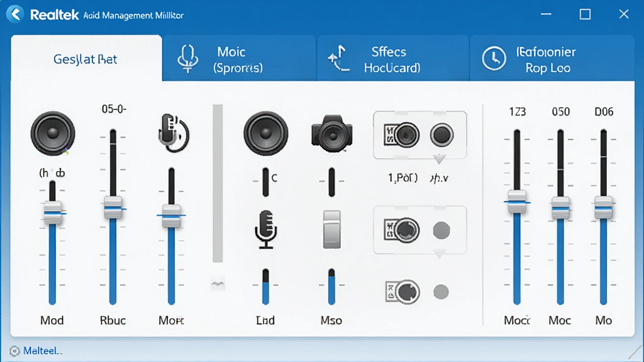Click the D06 value label
The height and width of the screenshot is (362, 644).
[604, 112]
